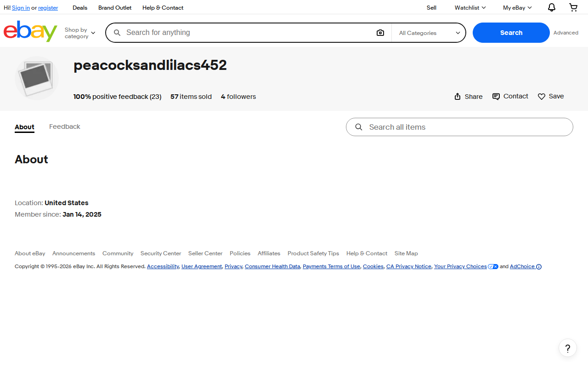Share this seller profile
The width and height of the screenshot is (588, 368).
pos(468,97)
